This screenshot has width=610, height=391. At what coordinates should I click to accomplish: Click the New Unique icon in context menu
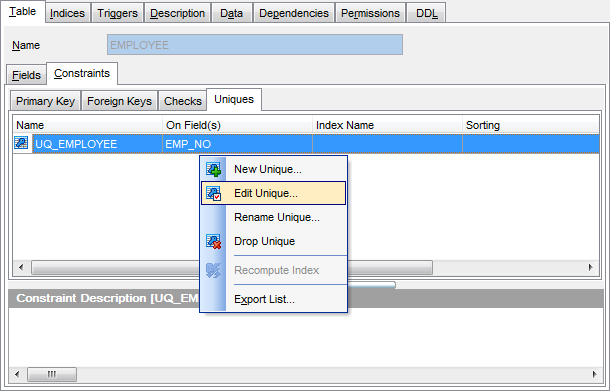tap(213, 169)
